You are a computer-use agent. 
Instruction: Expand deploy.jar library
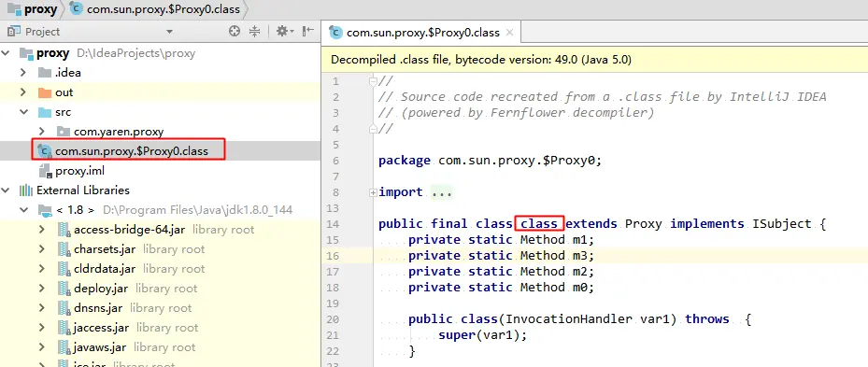(x=42, y=289)
